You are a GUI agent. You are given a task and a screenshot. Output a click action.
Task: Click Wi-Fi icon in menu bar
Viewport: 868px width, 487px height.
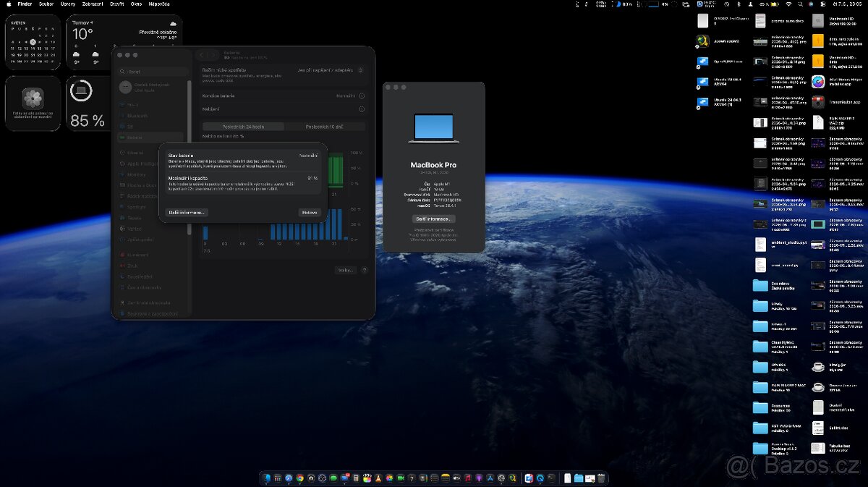point(789,4)
